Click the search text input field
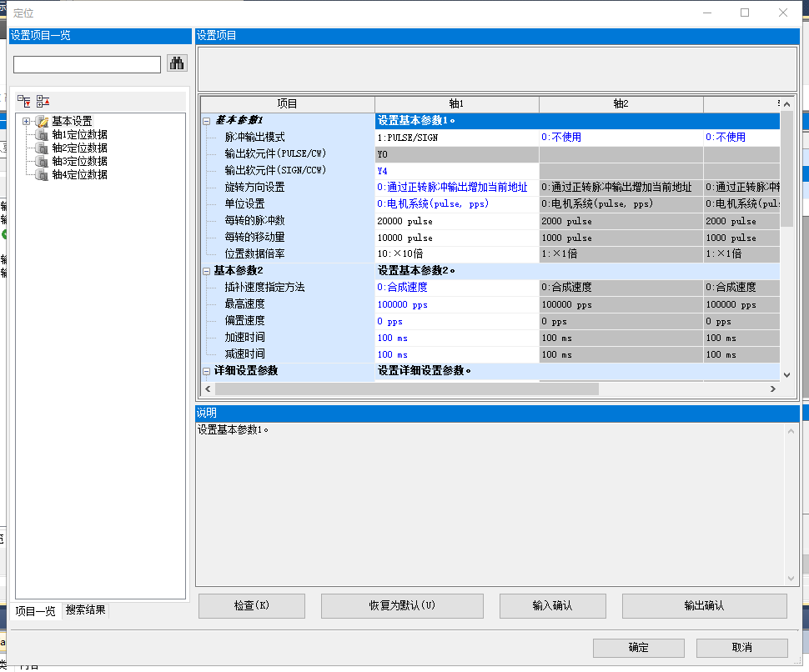809x672 pixels. pyautogui.click(x=87, y=65)
